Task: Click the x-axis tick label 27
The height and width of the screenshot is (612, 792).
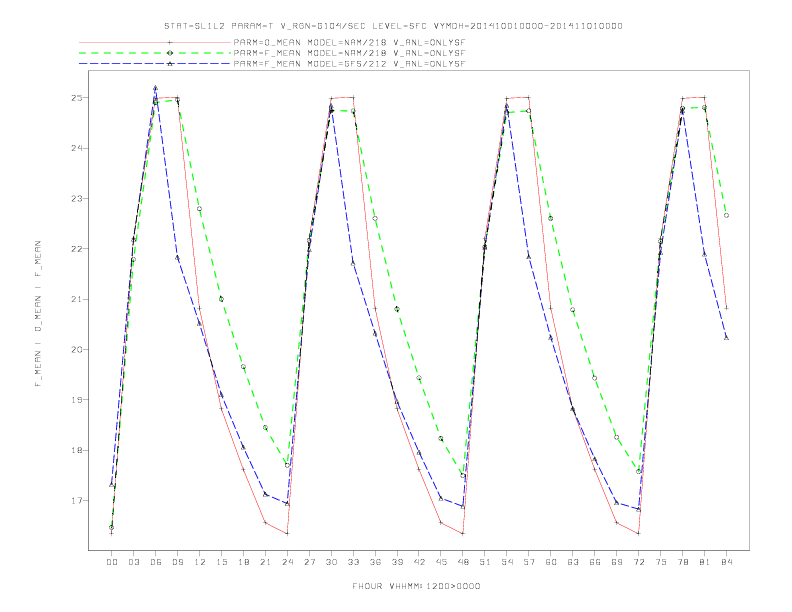Action: point(309,562)
